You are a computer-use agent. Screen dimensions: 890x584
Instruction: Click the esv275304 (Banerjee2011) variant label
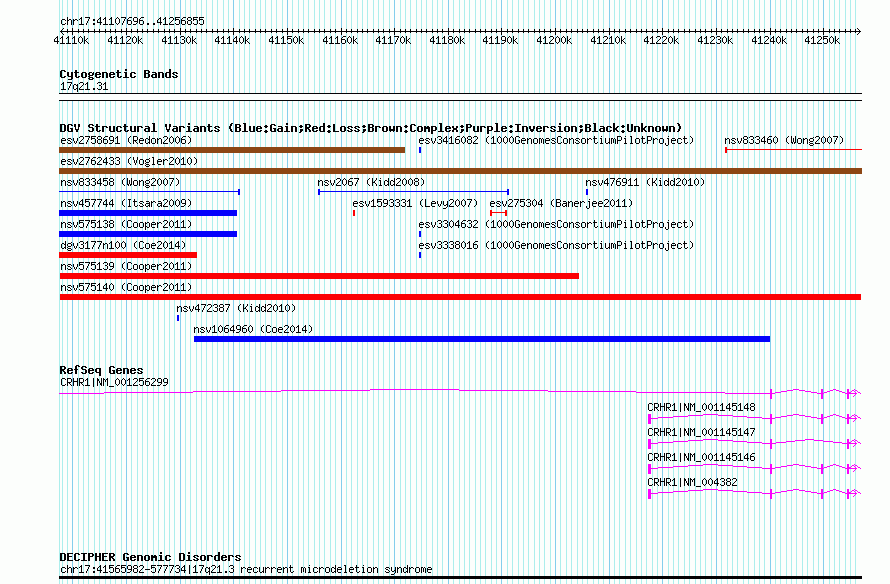[x=561, y=203]
